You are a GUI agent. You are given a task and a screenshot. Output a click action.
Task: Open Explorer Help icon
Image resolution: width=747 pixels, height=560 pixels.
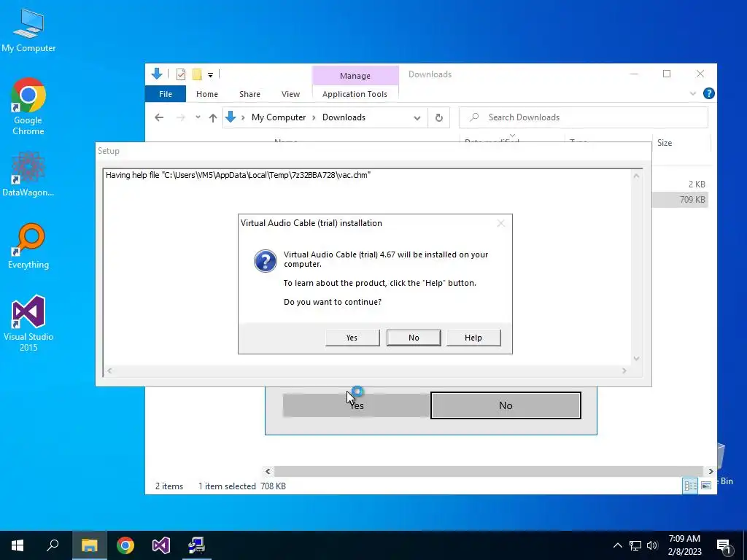click(x=709, y=94)
